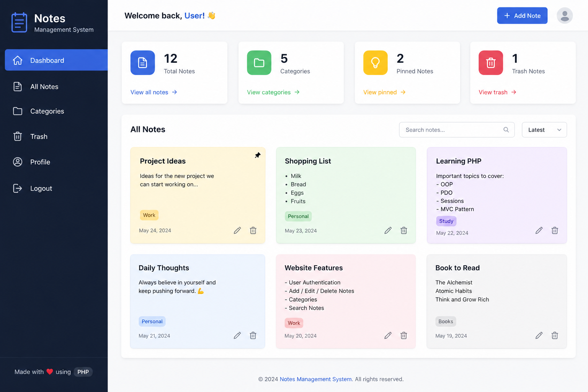Viewport: 588px width, 392px height.
Task: Delete the Project Ideas note with trash icon
Action: pyautogui.click(x=253, y=230)
